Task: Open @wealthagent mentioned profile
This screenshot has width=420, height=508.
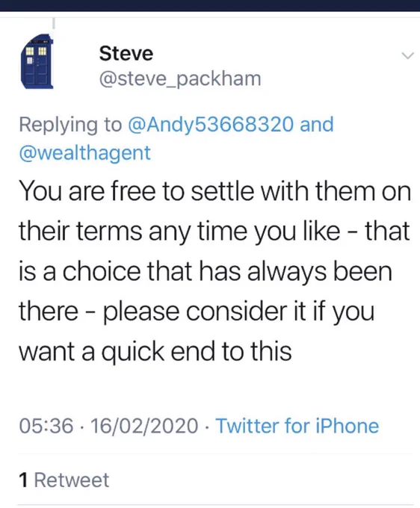Action: click(x=85, y=153)
